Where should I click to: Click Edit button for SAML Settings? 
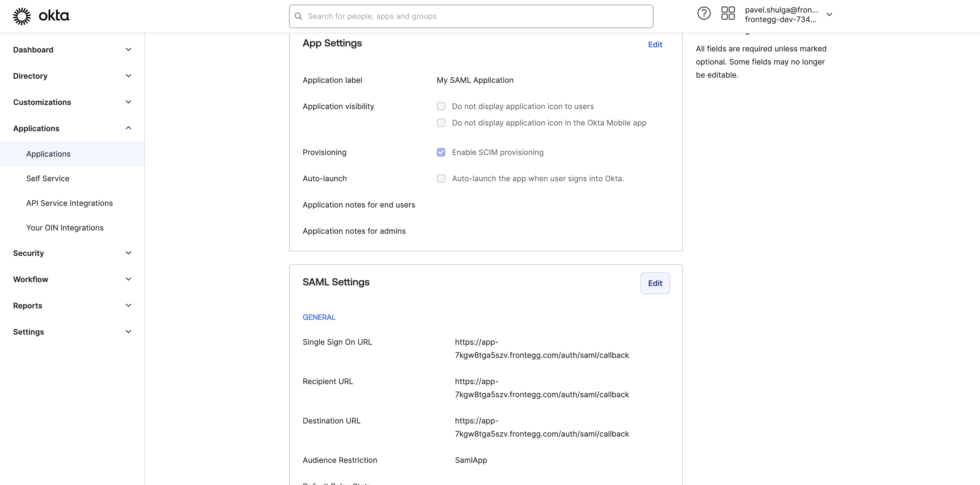pos(655,284)
